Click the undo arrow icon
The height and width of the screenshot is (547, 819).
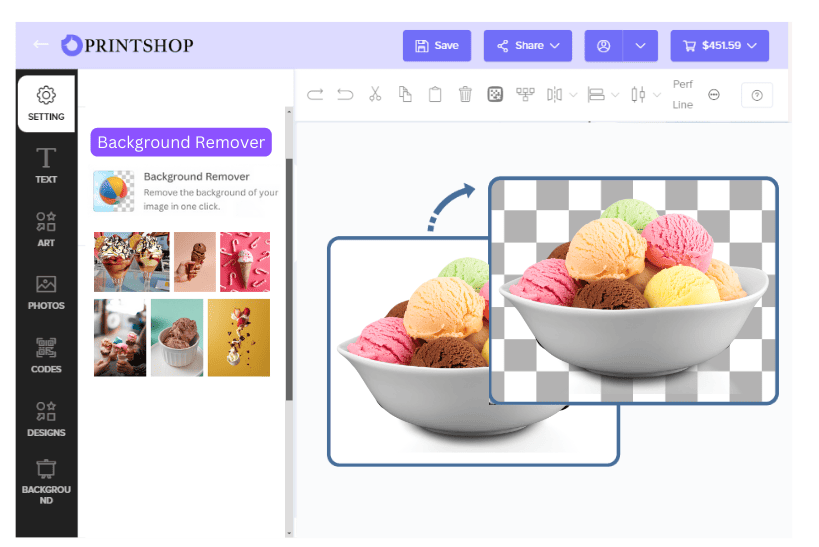point(345,95)
